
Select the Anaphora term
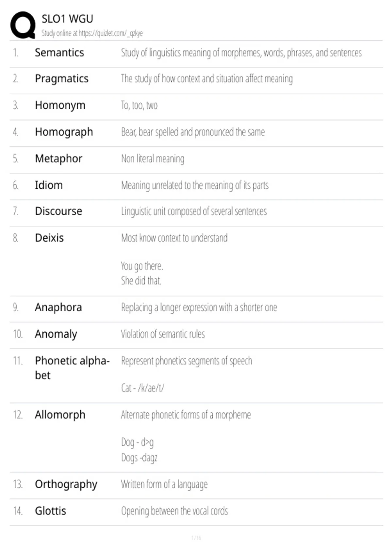click(x=58, y=307)
